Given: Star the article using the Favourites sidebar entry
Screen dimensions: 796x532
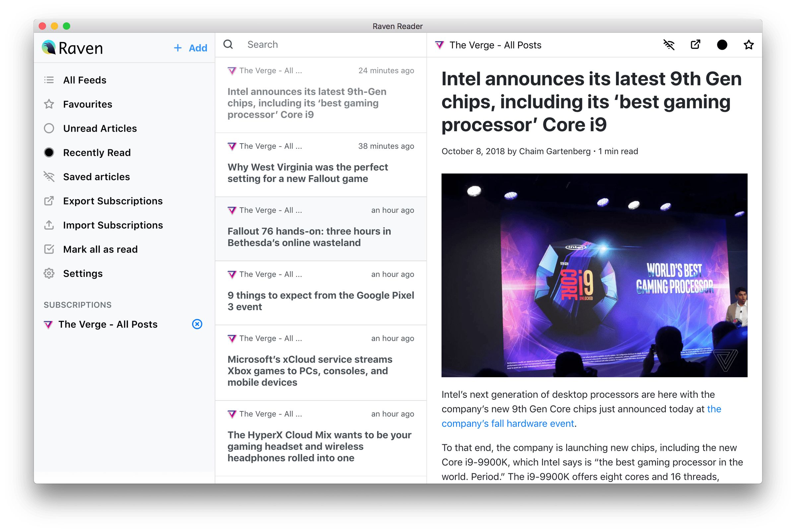Looking at the screenshot, I should [x=87, y=104].
